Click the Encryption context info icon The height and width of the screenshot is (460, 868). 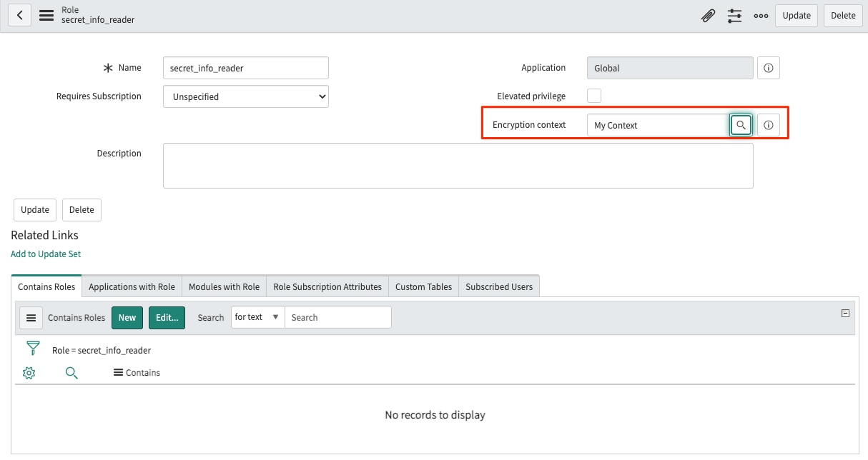768,124
